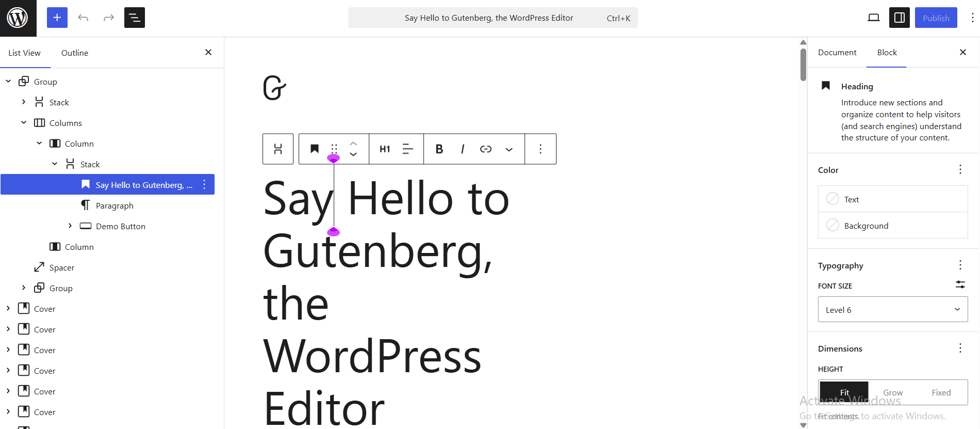Switch to Outline tab
Viewport: 980px width, 429px height.
[75, 53]
